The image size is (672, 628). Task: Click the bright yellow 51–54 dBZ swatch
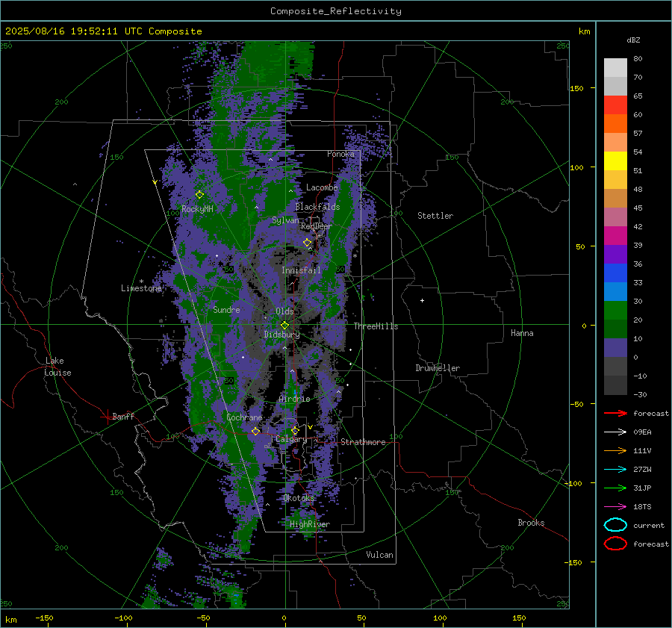tap(615, 161)
